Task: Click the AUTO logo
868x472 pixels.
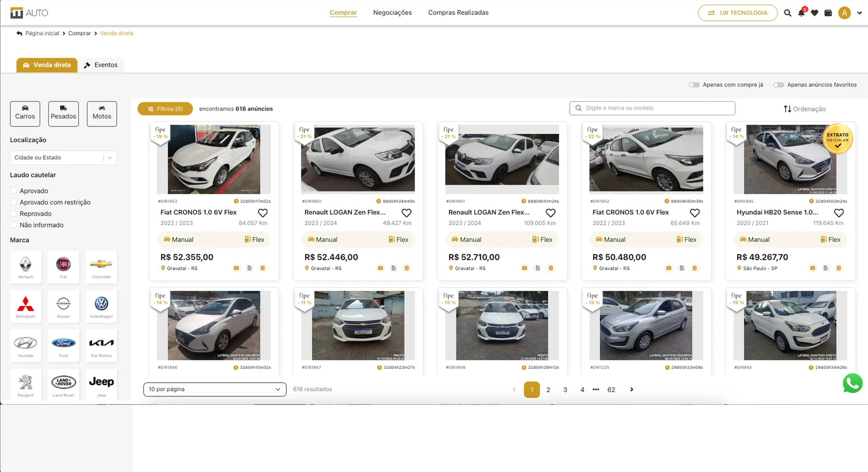Action: click(29, 13)
